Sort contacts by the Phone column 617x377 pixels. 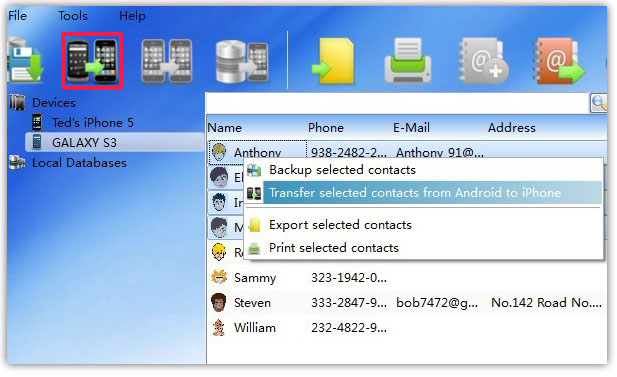coord(326,128)
